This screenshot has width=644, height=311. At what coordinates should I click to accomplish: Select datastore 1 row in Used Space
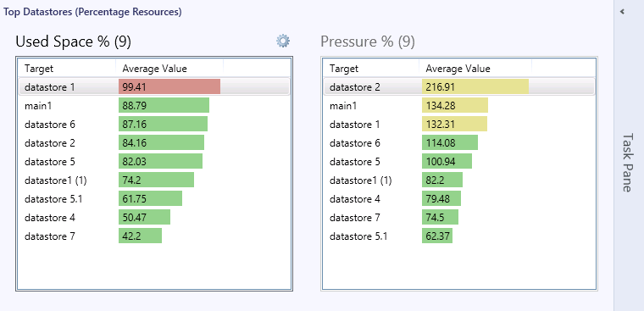(154, 86)
